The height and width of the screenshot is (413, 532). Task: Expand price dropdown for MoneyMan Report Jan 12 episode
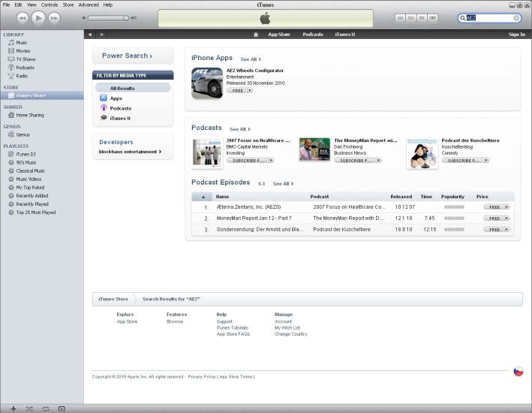tap(506, 219)
